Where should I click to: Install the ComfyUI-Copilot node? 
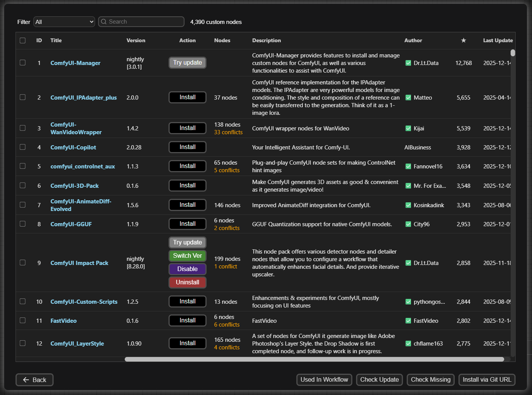click(187, 147)
